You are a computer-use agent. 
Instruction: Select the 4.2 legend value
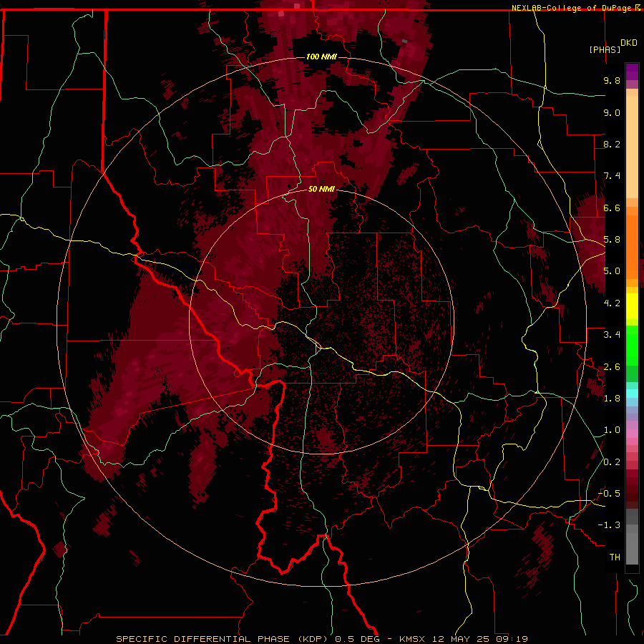[x=612, y=303]
